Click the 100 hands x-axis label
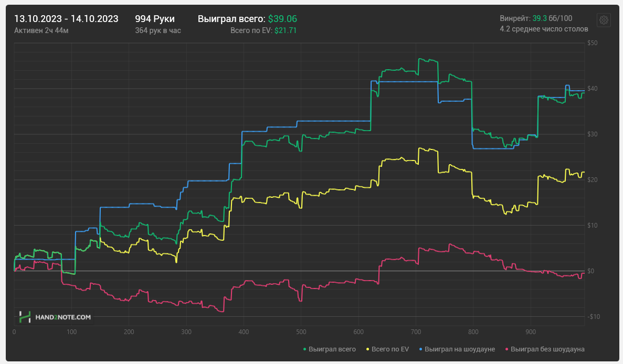Image resolution: width=623 pixels, height=364 pixels. pos(71,332)
